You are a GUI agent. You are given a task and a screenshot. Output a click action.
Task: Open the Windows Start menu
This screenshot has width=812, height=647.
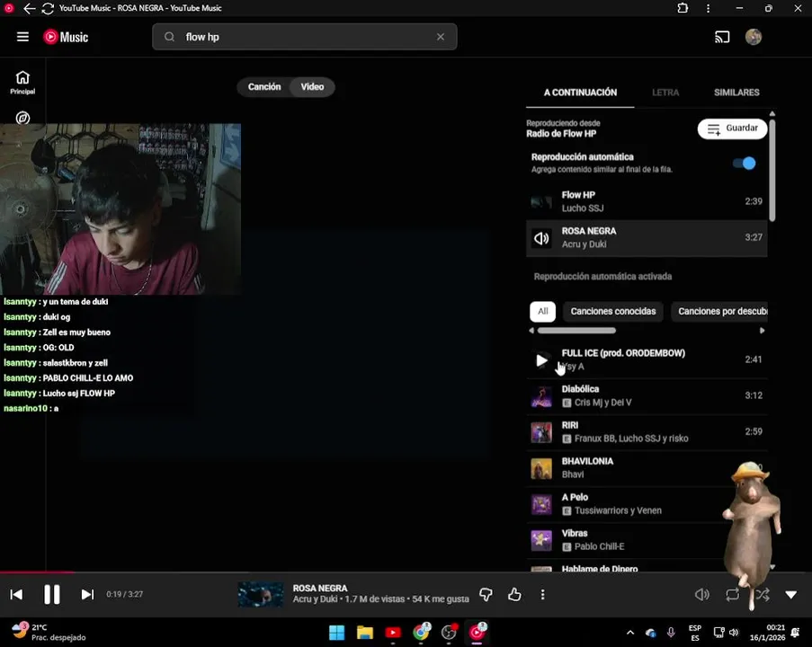click(x=336, y=632)
